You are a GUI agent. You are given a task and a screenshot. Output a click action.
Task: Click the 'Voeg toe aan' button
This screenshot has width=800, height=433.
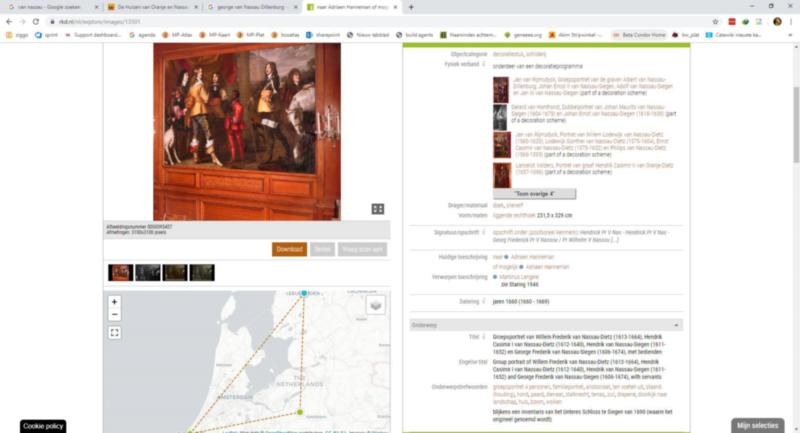(362, 249)
